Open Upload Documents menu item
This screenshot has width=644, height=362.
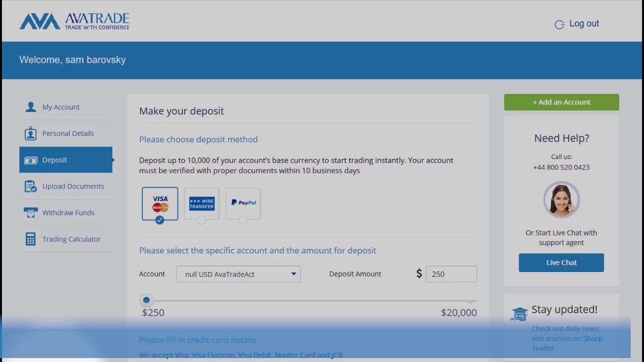coord(66,186)
